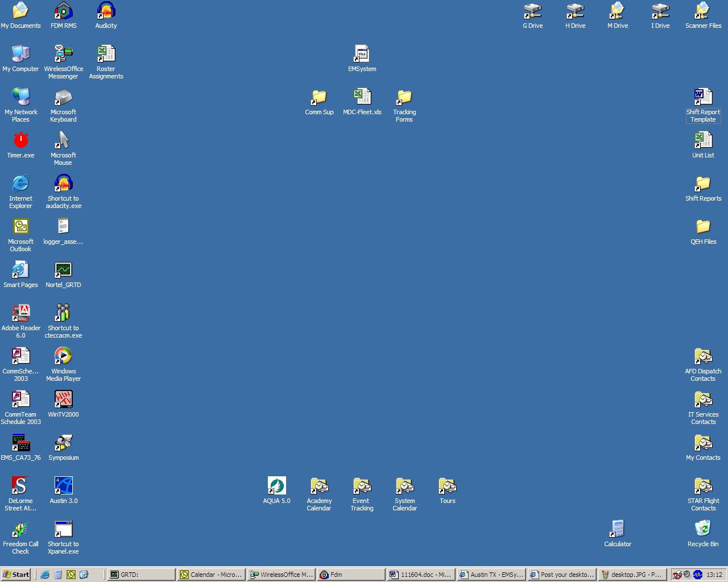Select the Shift Report Template document
Image resolution: width=728 pixels, height=582 pixels.
point(703,105)
